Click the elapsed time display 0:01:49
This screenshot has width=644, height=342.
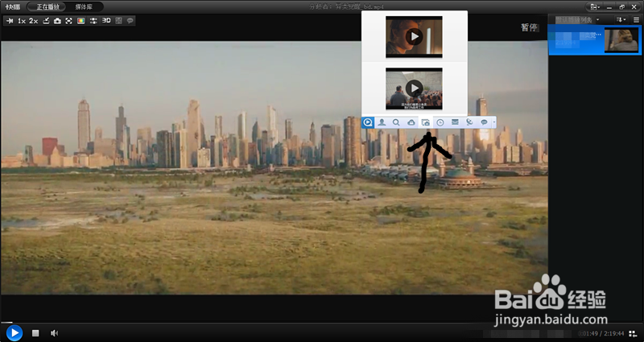(589, 334)
